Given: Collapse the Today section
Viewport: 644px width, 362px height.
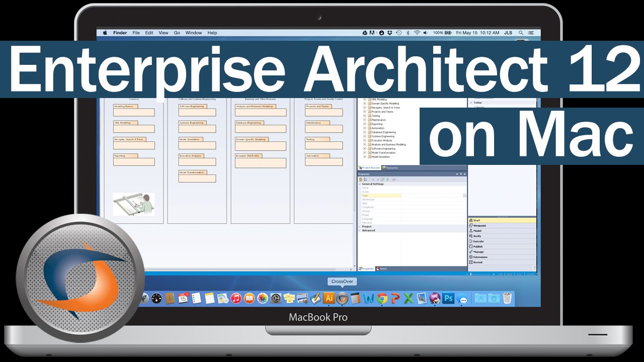Looking at the screenshot, I should click(x=471, y=103).
